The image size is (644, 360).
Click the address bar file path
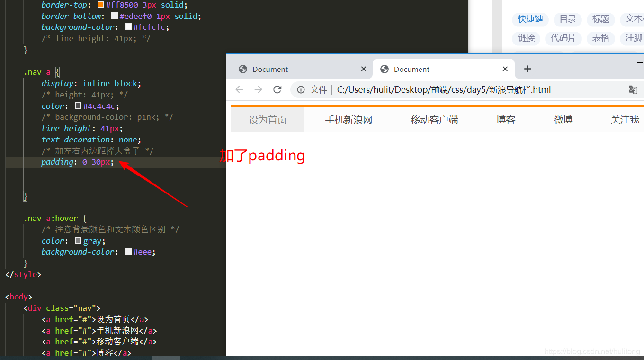(x=444, y=89)
